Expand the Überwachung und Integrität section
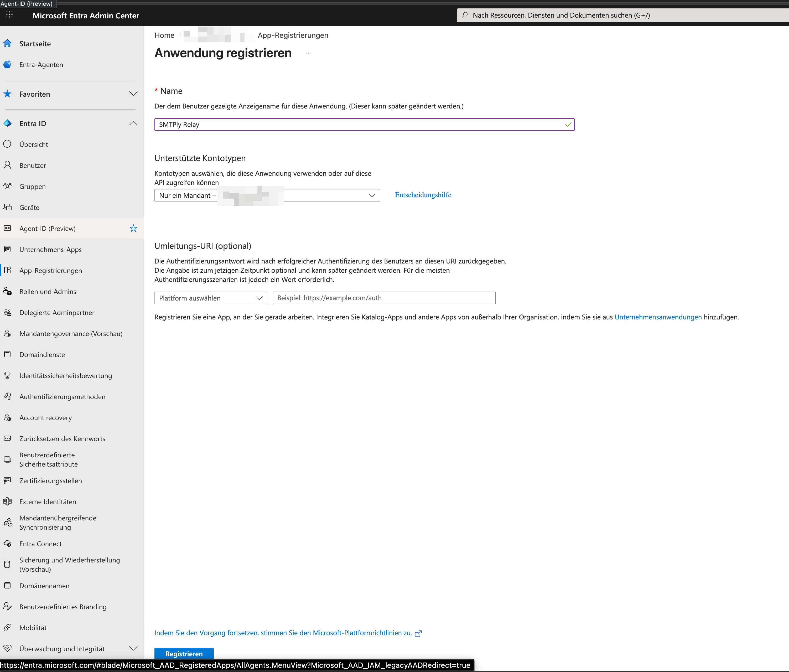The image size is (789, 672). point(133,648)
